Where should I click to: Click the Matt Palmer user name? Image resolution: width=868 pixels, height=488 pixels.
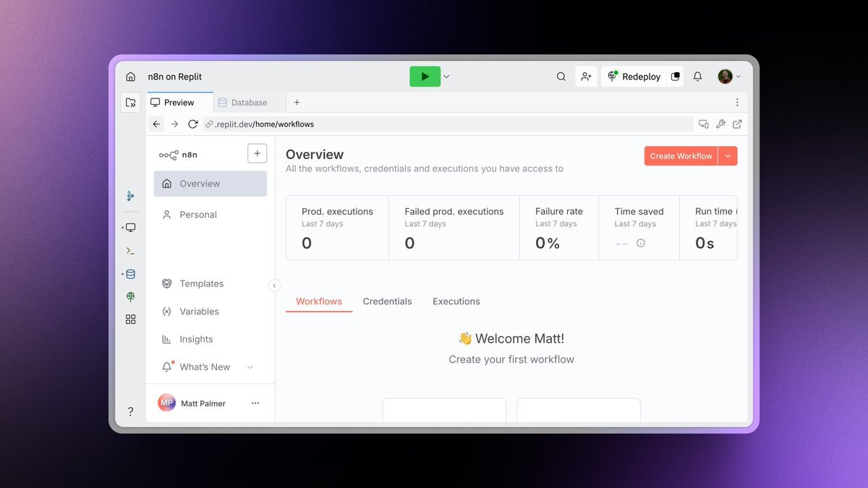(x=203, y=403)
